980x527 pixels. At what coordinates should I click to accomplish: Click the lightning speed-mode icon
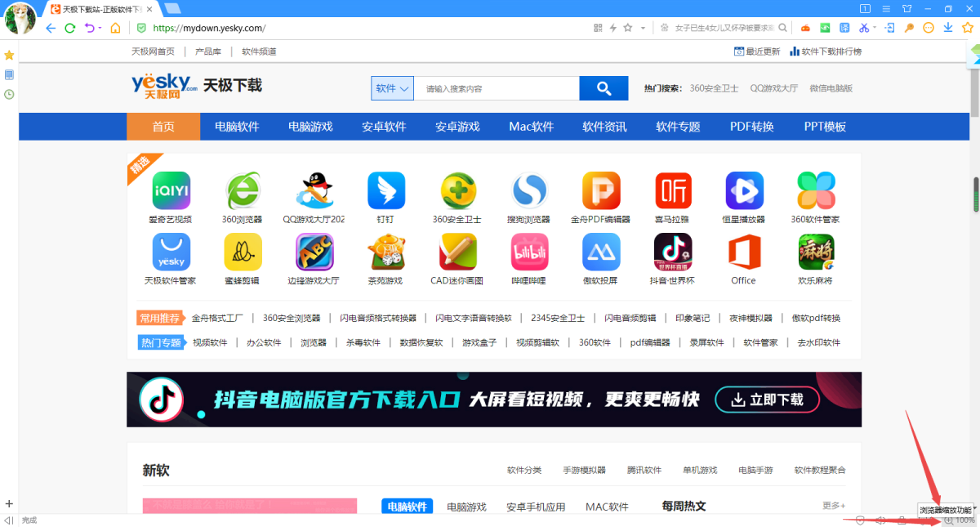[612, 28]
